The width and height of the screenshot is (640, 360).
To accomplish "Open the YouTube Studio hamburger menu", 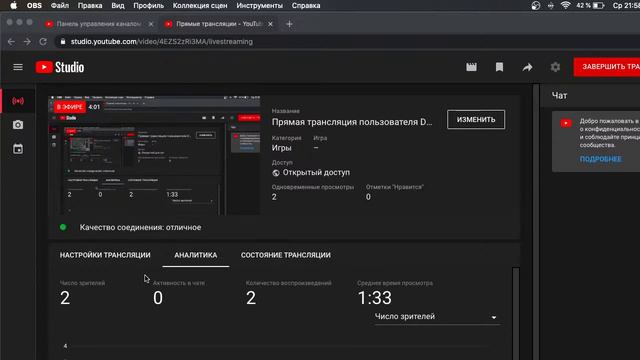I will coord(18,67).
